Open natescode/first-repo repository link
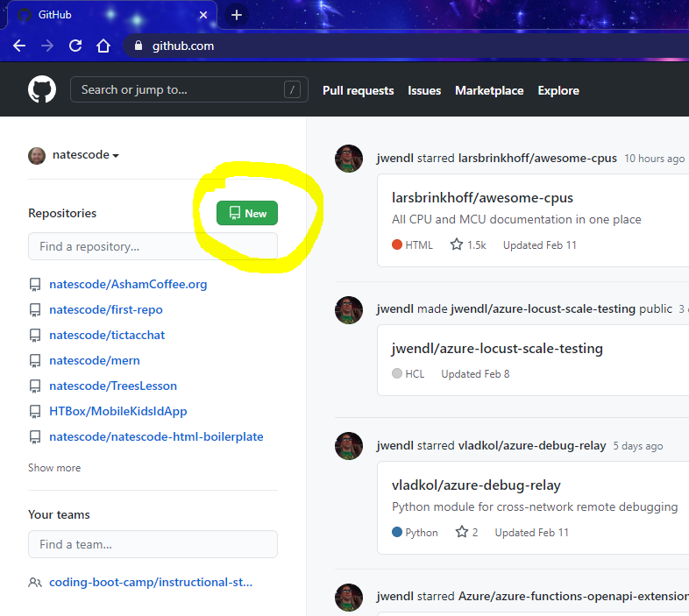The width and height of the screenshot is (689, 616). coord(106,310)
